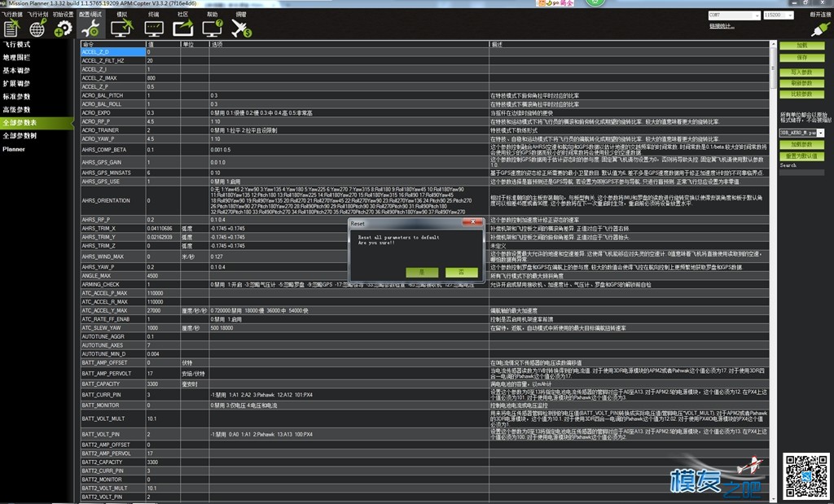Close the Reset dialog with the X
834x504 pixels.
click(x=472, y=222)
